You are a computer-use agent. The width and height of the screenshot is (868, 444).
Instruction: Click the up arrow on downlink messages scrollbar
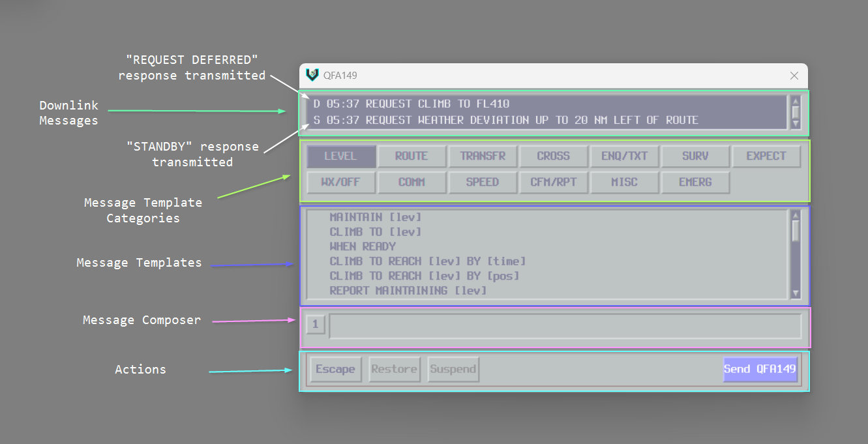tap(795, 101)
